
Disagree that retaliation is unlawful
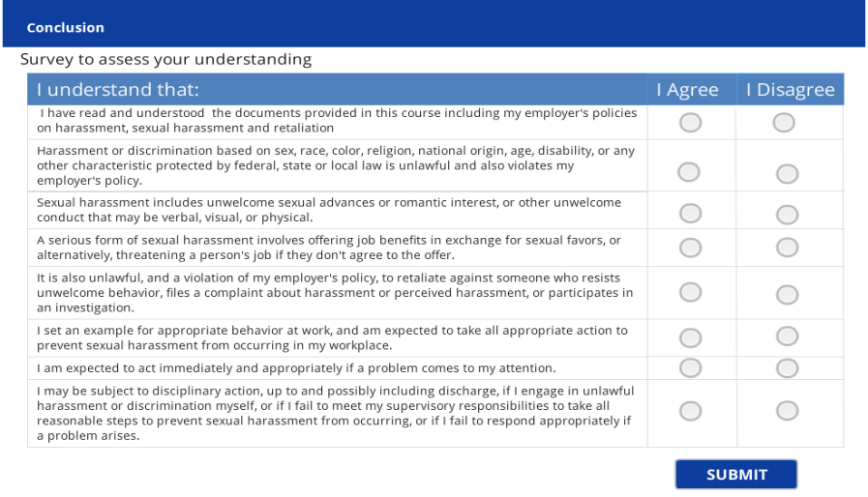tap(787, 292)
